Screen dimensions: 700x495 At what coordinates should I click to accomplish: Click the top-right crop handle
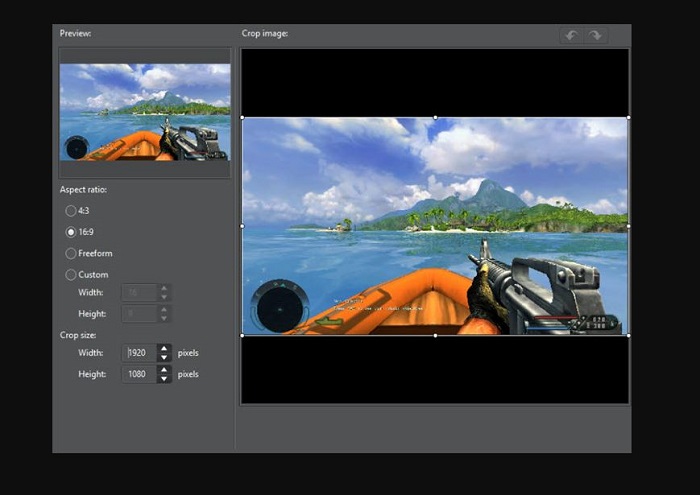(629, 117)
